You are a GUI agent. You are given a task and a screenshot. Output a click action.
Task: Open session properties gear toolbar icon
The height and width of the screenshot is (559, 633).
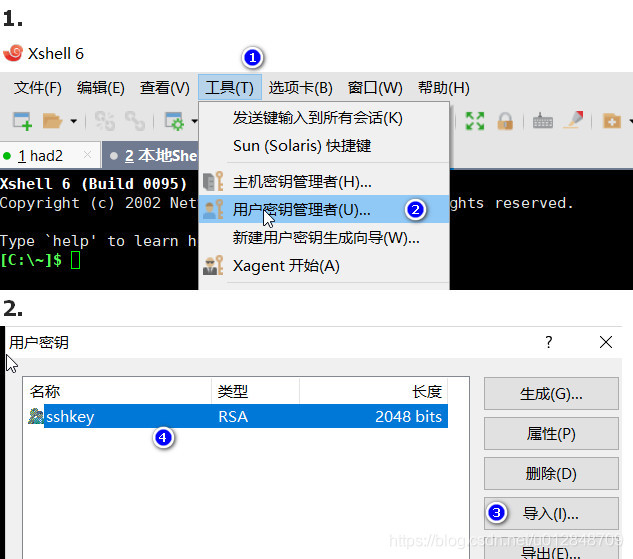(174, 121)
